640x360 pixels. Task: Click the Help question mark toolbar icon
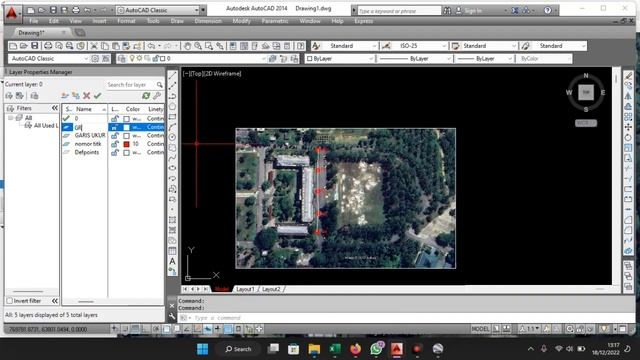tap(301, 46)
